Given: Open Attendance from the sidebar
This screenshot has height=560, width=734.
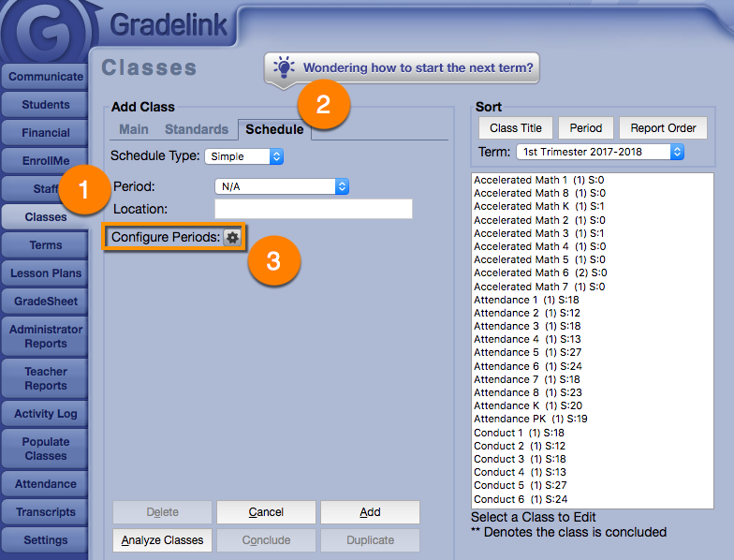Looking at the screenshot, I should [46, 484].
